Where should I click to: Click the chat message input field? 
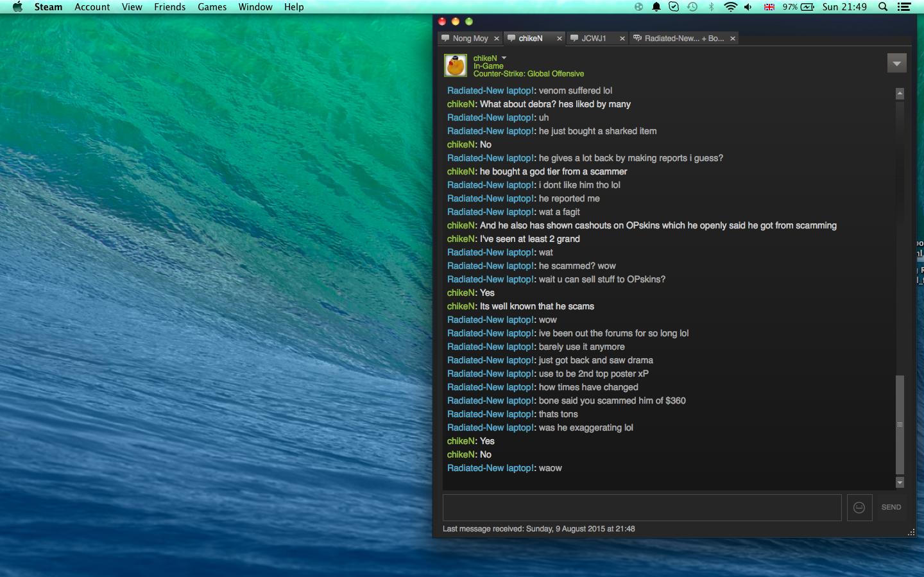pyautogui.click(x=642, y=508)
